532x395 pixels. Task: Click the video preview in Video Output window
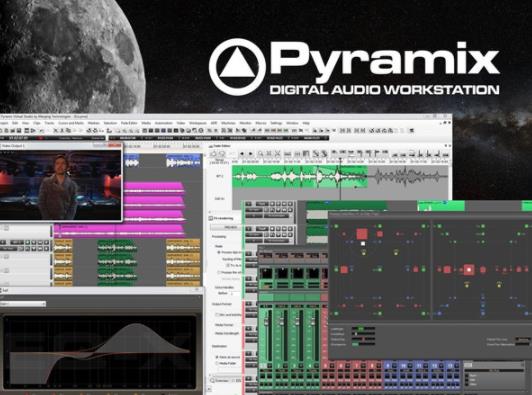[x=60, y=185]
